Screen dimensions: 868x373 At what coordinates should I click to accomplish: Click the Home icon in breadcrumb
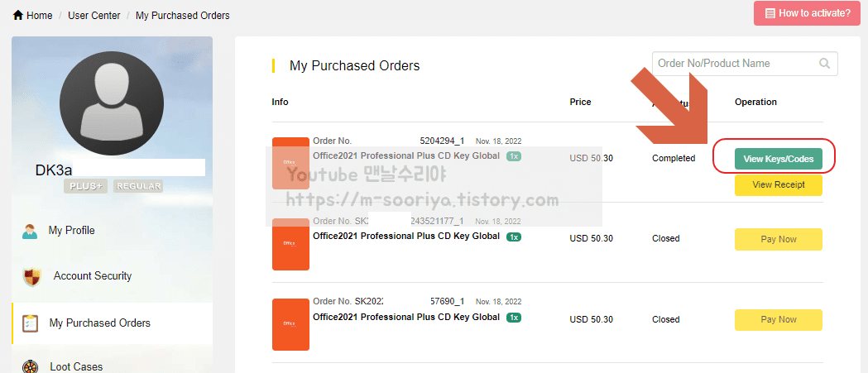pyautogui.click(x=17, y=15)
